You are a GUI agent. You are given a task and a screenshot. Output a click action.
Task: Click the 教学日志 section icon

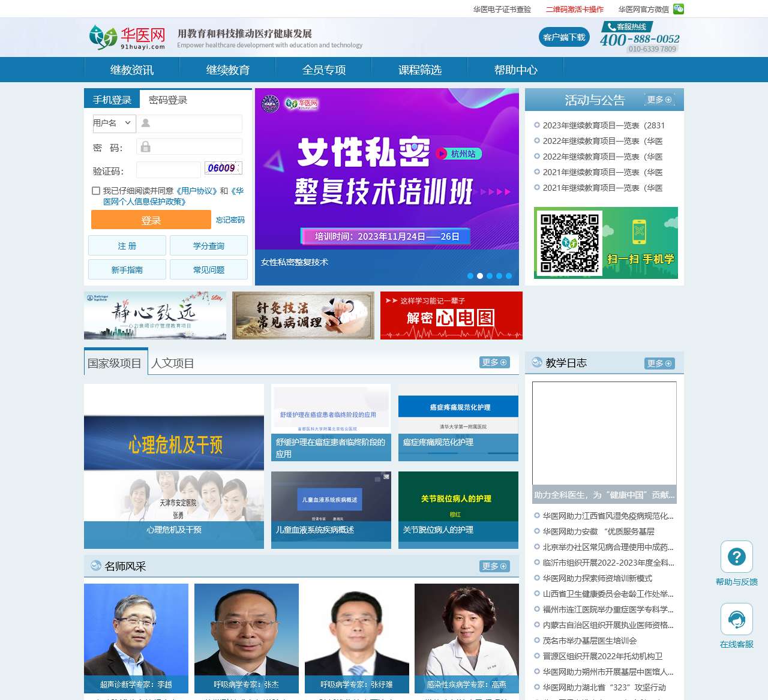click(x=536, y=362)
